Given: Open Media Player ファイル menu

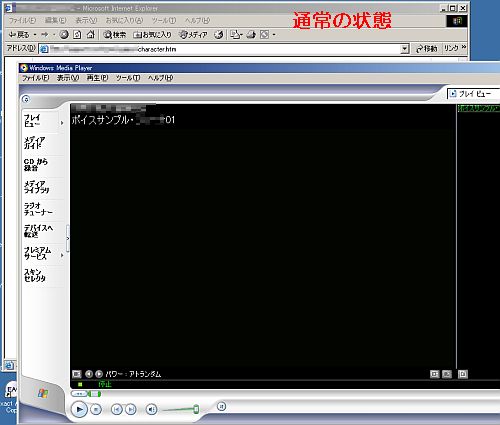Looking at the screenshot, I should [x=36, y=78].
